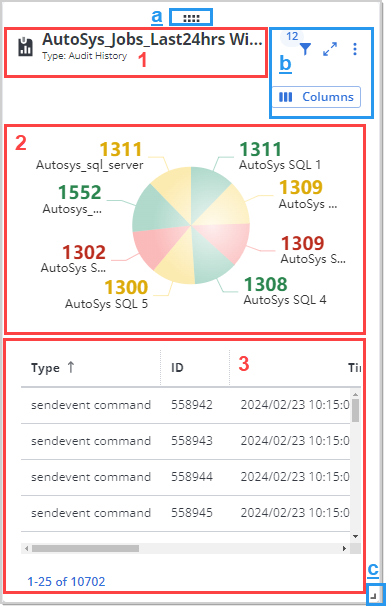Click the horizontal scrollbar left arrow
Screen dimensions: 390x608
26,549
